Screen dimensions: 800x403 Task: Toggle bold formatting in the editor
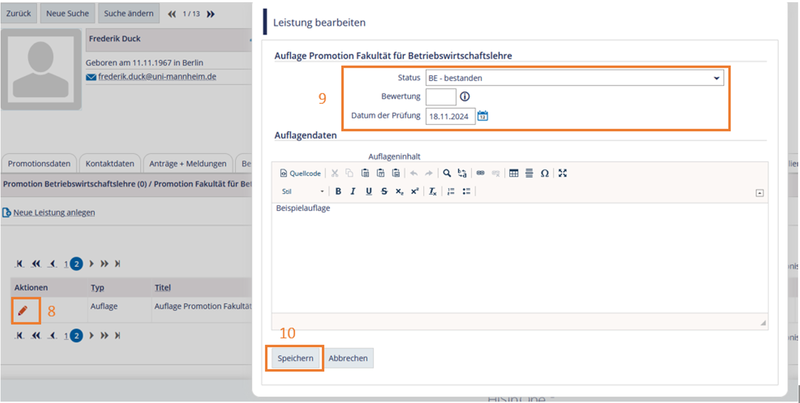(x=338, y=191)
